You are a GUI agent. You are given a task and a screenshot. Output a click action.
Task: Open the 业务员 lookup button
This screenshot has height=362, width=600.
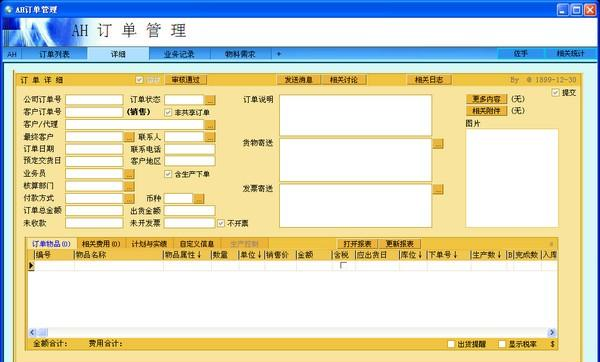click(129, 174)
